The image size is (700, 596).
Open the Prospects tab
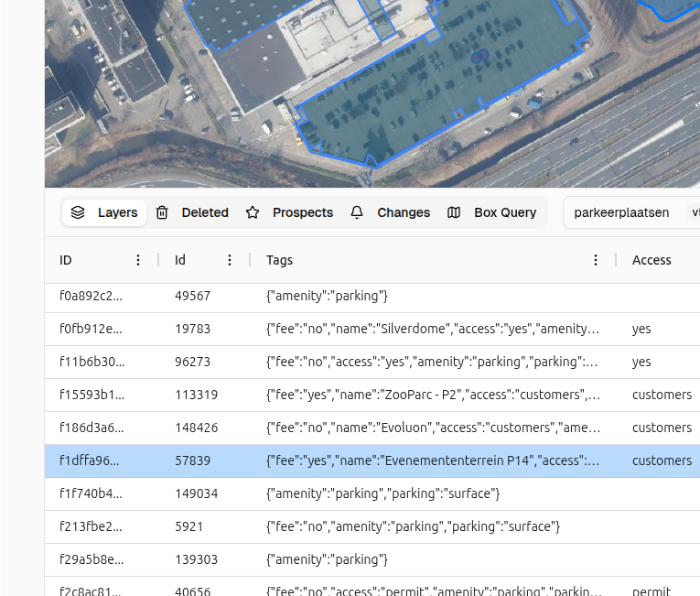pyautogui.click(x=289, y=212)
